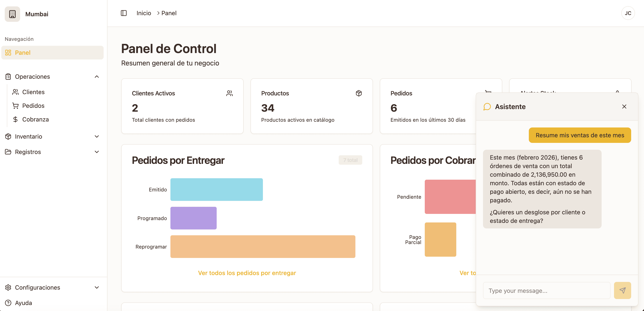Open Ver todos los pedidos por entregar link
The height and width of the screenshot is (311, 644).
tap(247, 273)
